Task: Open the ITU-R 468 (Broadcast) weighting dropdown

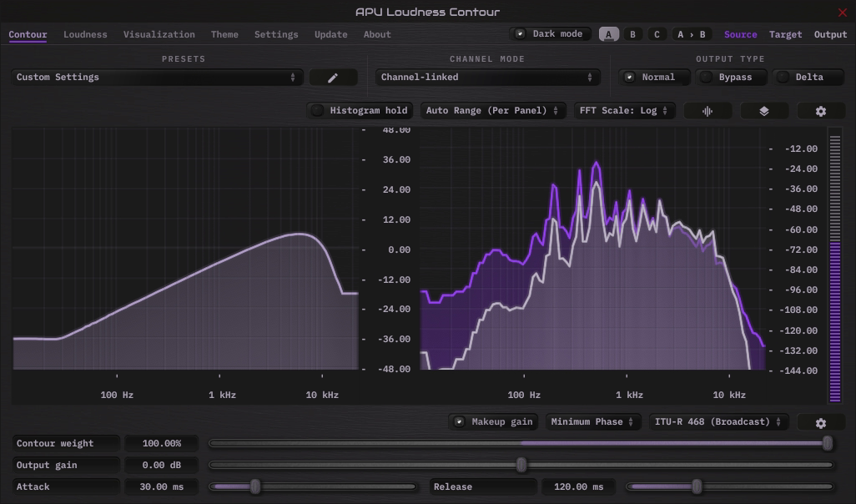Action: (x=718, y=422)
